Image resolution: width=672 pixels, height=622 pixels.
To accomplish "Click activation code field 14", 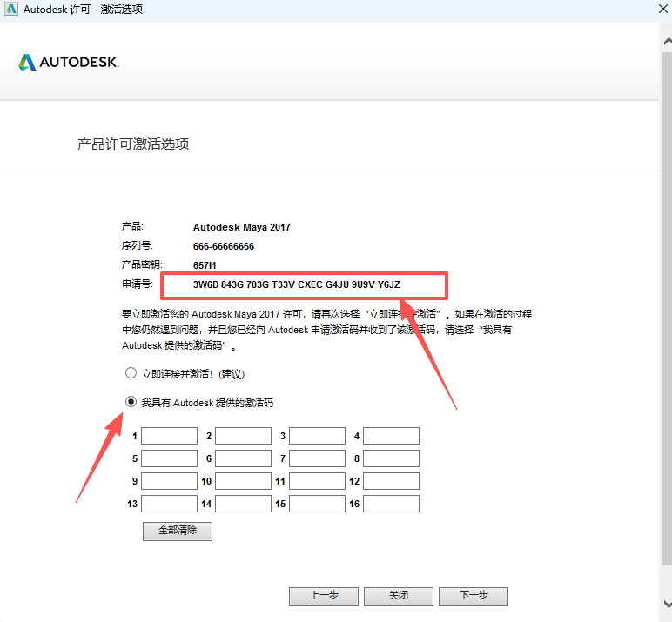I will (x=243, y=504).
